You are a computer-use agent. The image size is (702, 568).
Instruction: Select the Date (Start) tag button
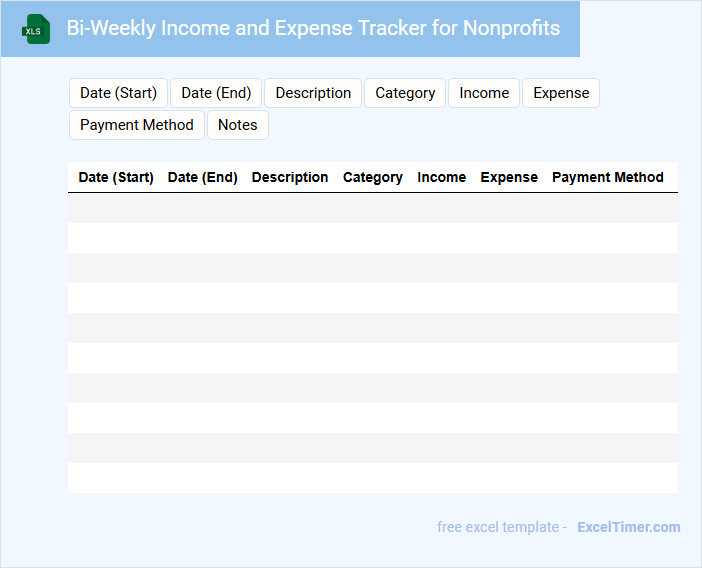(118, 93)
